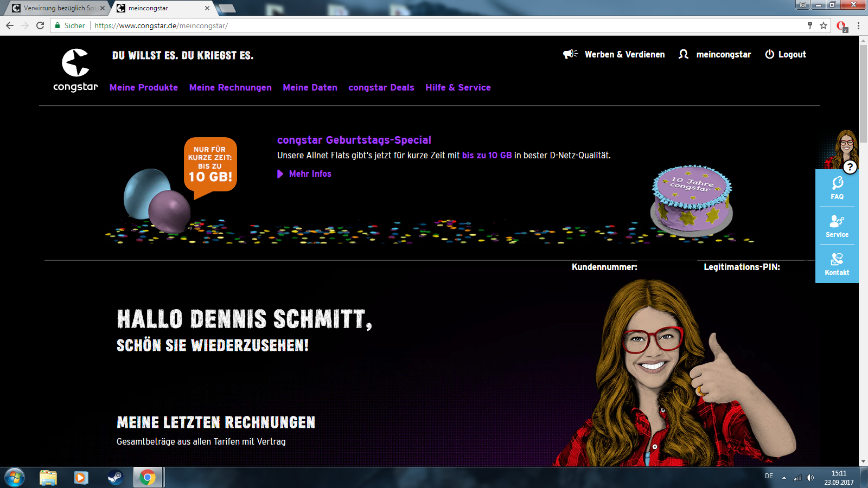Open Steam from the taskbar
Screen dimensions: 868x488
coord(114,478)
